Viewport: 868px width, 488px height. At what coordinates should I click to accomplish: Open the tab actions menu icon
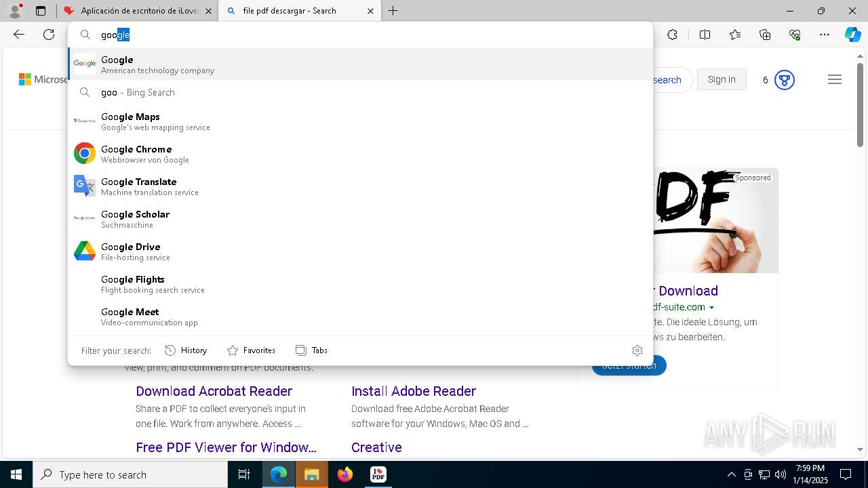pos(41,11)
